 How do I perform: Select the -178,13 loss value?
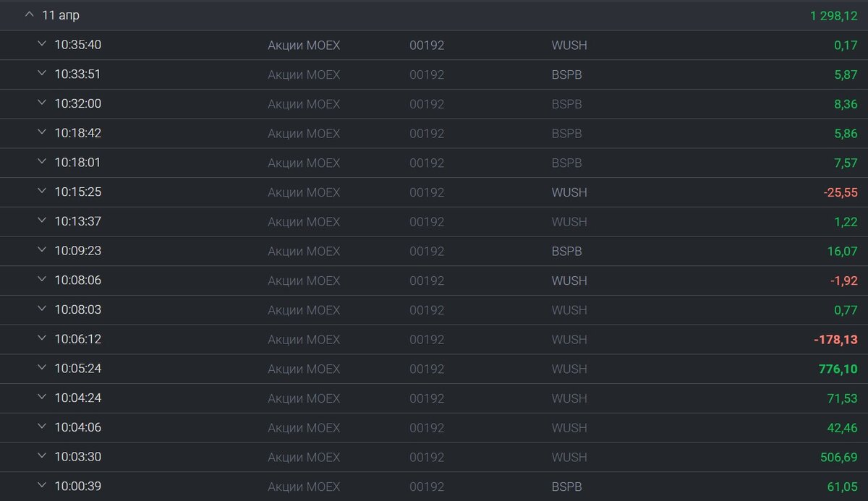click(x=835, y=339)
